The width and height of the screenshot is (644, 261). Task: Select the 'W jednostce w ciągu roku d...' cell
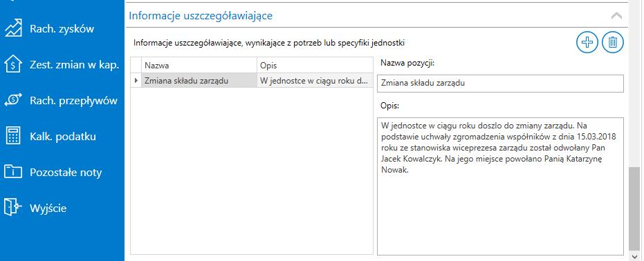(315, 81)
